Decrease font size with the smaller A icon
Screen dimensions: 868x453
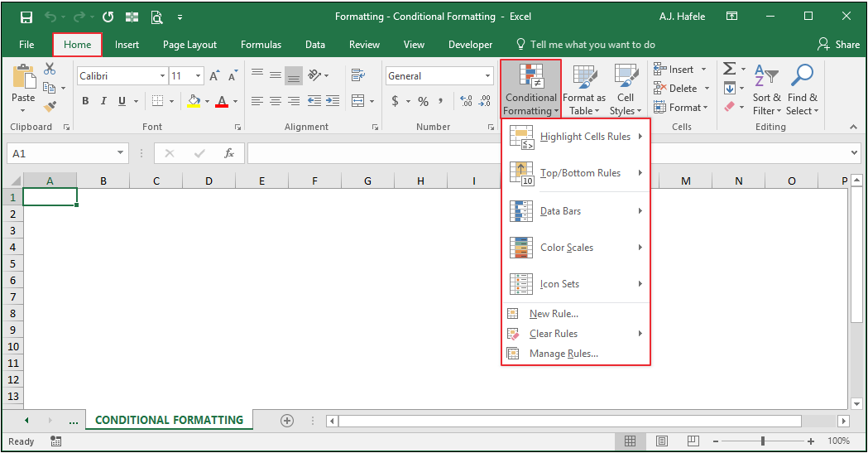[x=233, y=76]
